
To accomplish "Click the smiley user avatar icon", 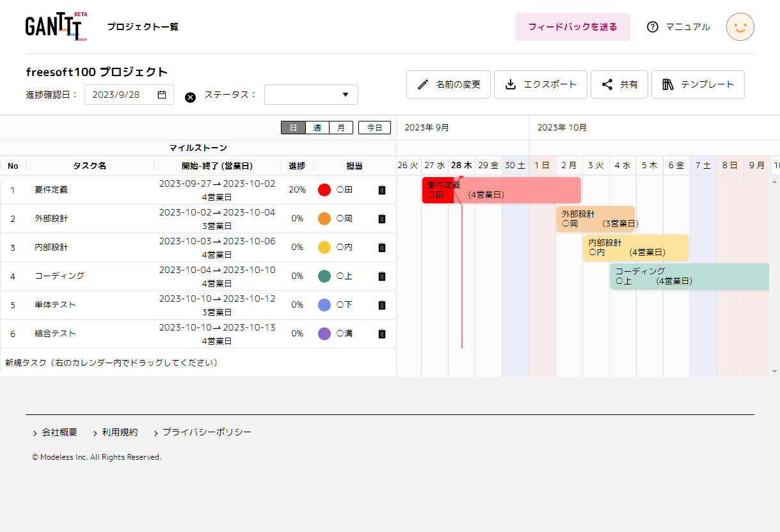I will (x=740, y=27).
